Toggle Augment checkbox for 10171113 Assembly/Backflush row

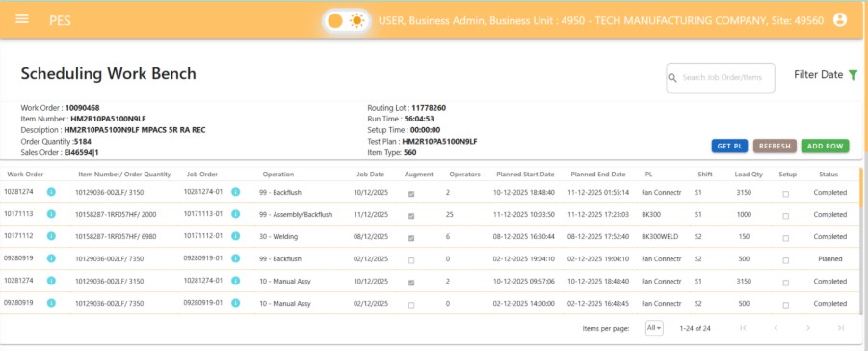click(x=410, y=216)
